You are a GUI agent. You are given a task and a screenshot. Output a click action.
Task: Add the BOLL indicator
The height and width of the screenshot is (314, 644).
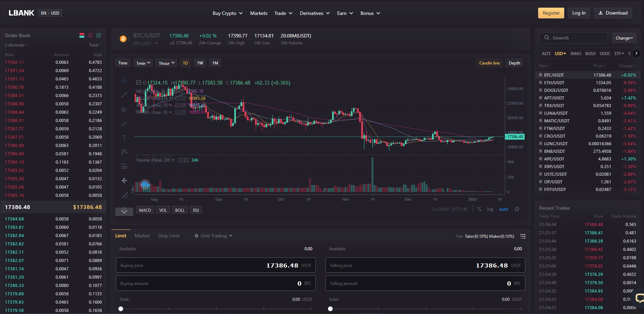[x=180, y=210]
